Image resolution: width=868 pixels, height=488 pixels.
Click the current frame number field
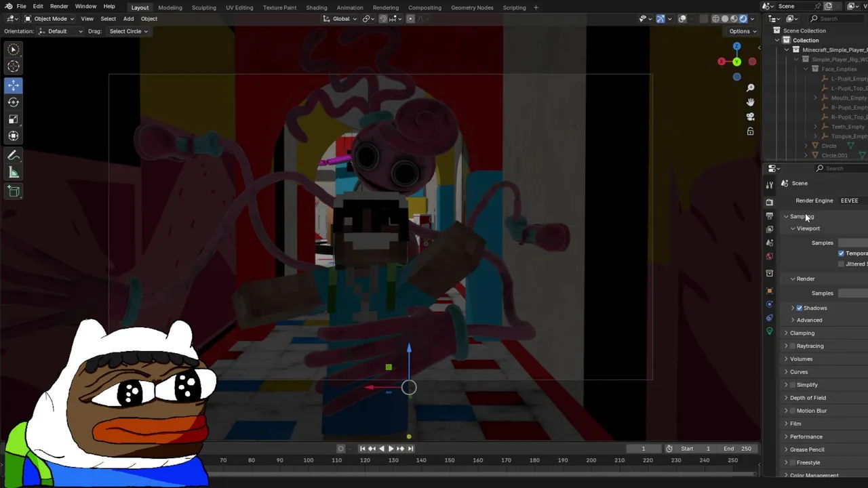pyautogui.click(x=644, y=449)
